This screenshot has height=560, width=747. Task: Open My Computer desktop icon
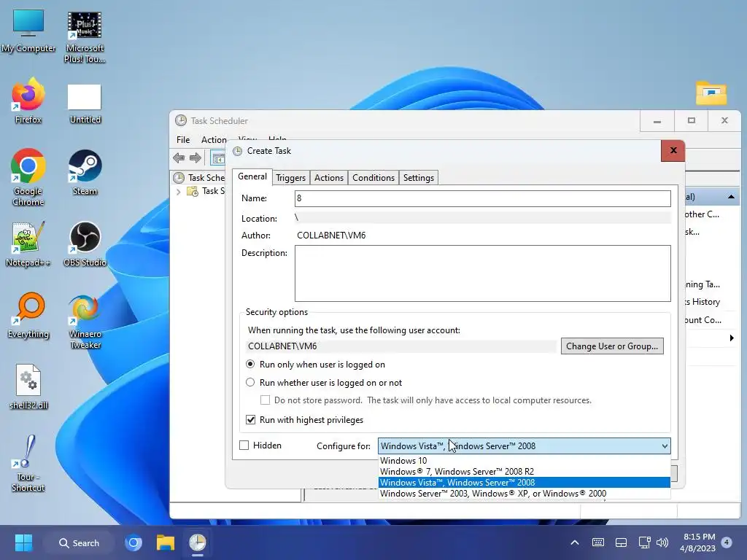pyautogui.click(x=28, y=31)
